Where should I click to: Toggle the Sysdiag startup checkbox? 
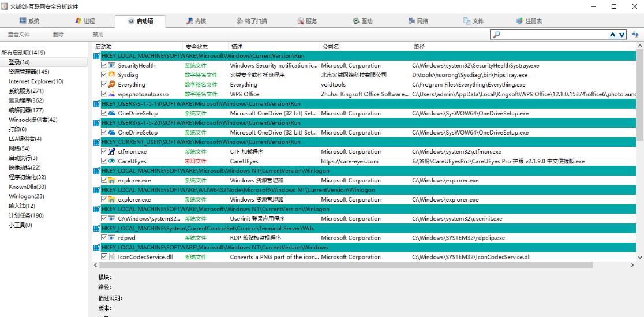coord(104,75)
